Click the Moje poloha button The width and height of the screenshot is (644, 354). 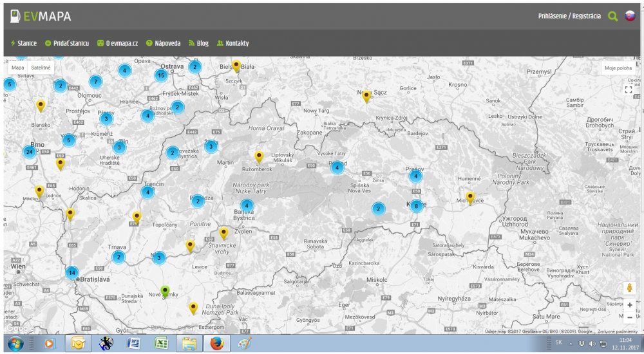(618, 68)
